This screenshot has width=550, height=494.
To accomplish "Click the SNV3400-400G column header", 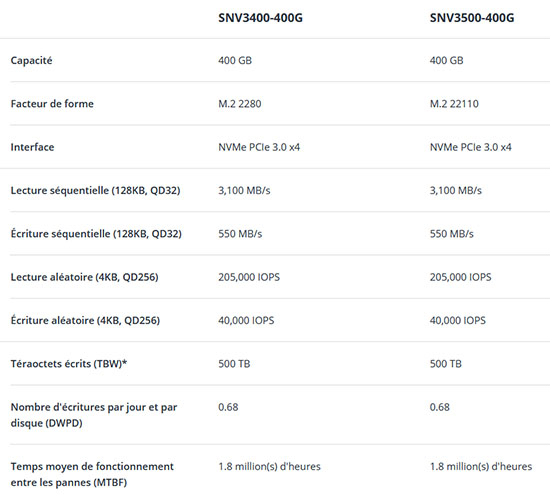I will coord(260,18).
